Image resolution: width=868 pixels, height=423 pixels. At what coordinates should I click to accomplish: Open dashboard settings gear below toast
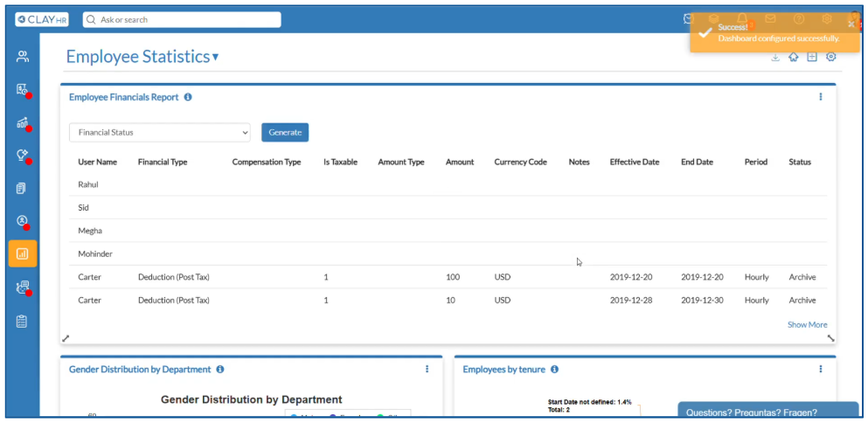pos(830,57)
